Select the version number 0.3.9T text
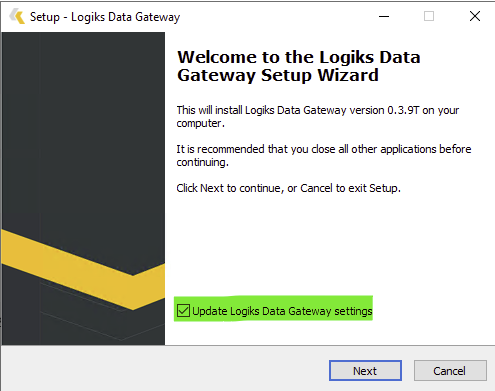Viewport: 495px width, 391px height. click(x=403, y=110)
